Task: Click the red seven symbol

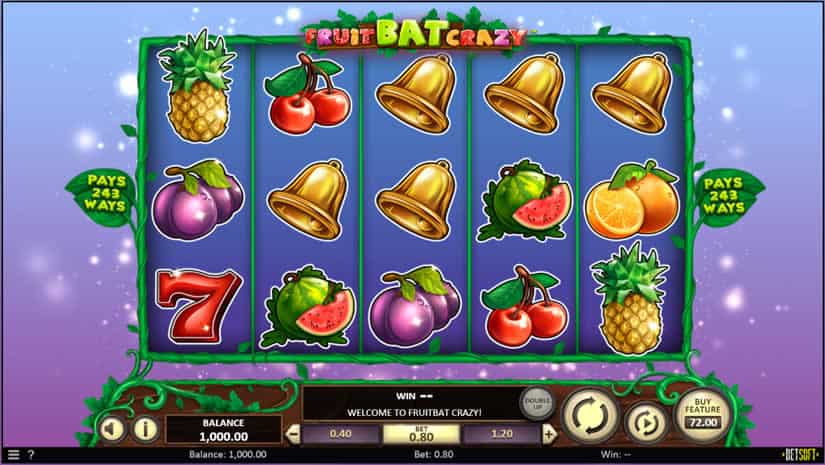Action: (198, 306)
